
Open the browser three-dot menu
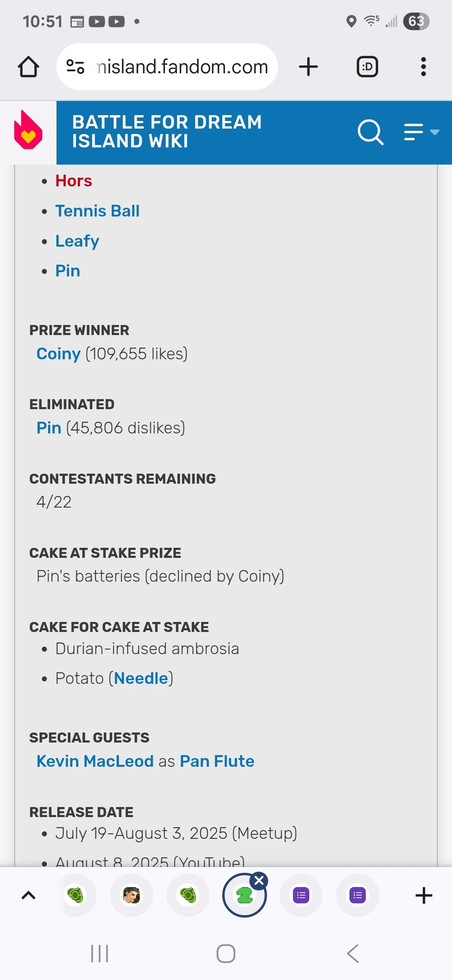coord(423,67)
